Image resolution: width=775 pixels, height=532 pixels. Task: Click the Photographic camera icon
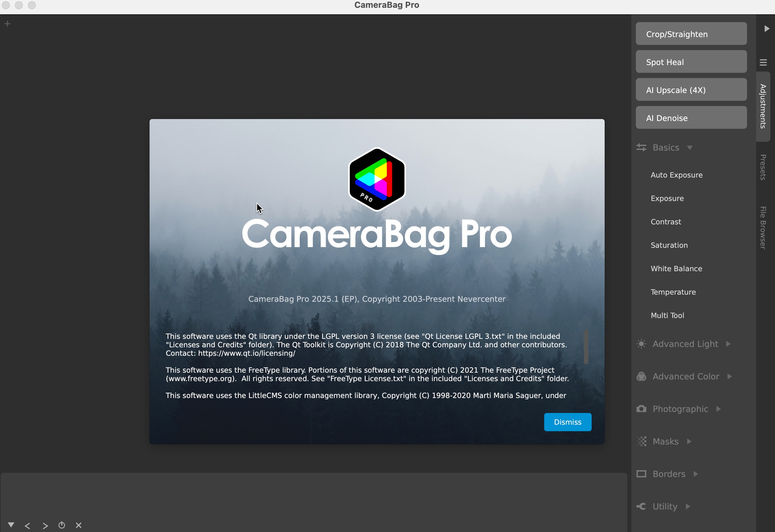coord(641,409)
